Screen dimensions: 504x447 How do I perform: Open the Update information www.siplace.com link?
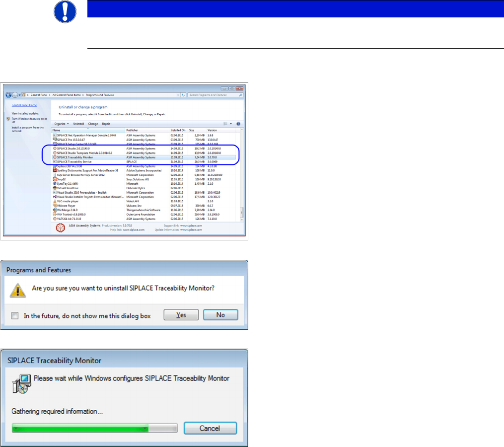[191, 230]
